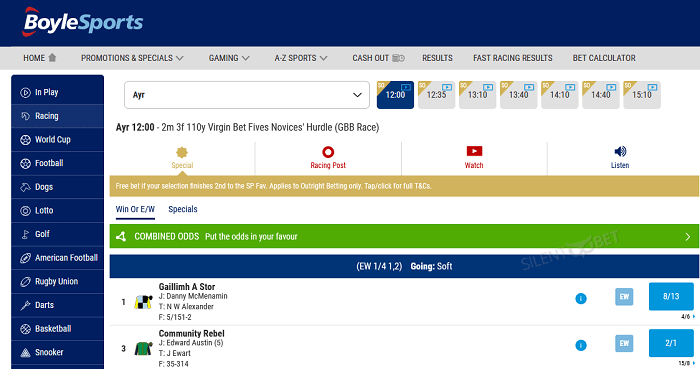
Task: Select 8/13 odds for Gaillimh A Stor
Action: coord(671,296)
